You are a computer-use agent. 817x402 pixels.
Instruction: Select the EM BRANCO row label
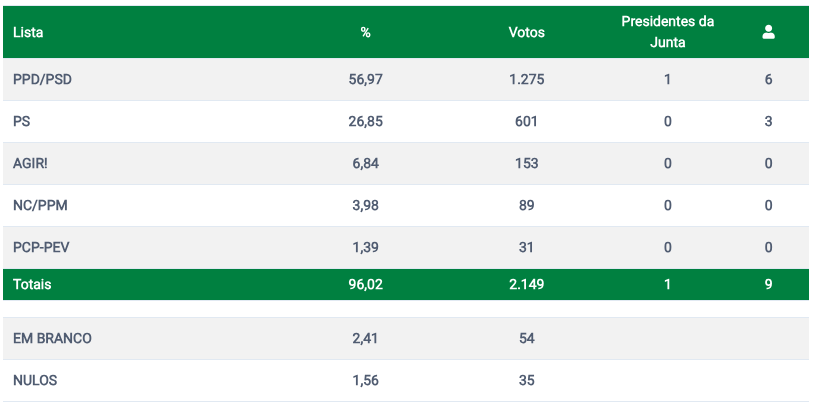coord(52,338)
